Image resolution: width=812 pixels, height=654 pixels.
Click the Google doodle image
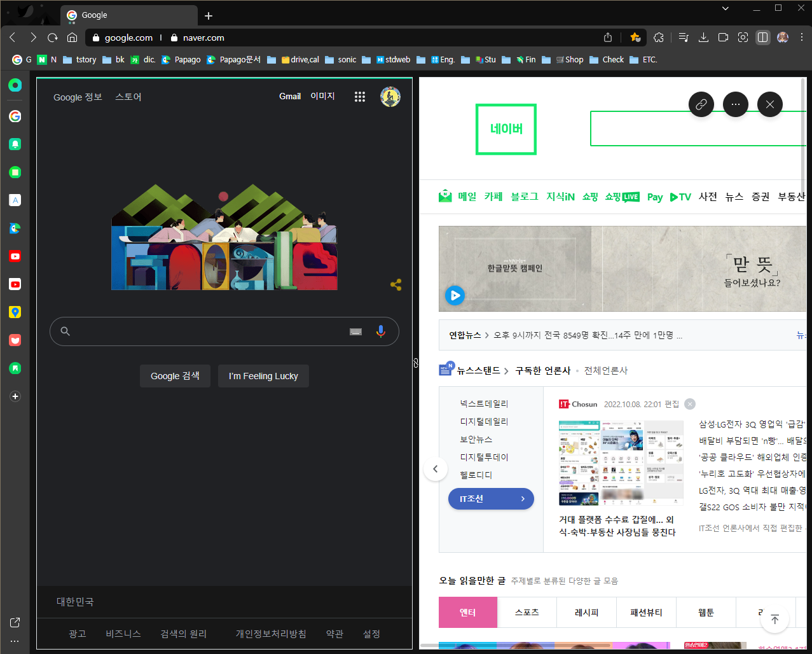point(224,237)
